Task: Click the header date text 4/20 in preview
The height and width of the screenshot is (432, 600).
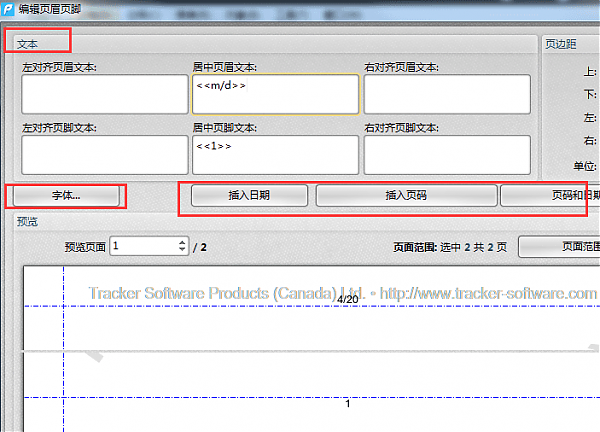Action: (347, 299)
